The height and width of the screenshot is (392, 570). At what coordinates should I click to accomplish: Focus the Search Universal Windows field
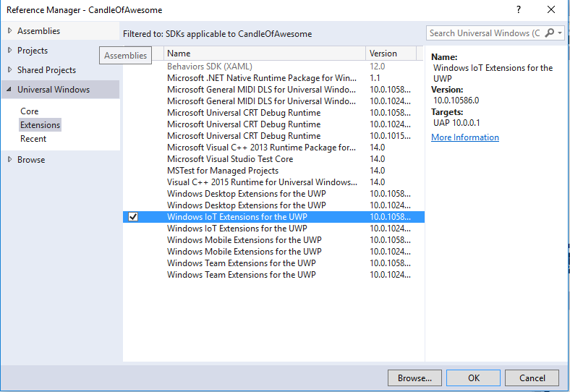click(x=483, y=33)
